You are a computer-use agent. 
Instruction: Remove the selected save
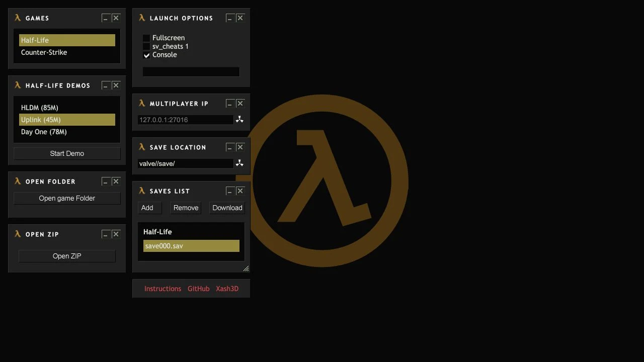tap(186, 208)
